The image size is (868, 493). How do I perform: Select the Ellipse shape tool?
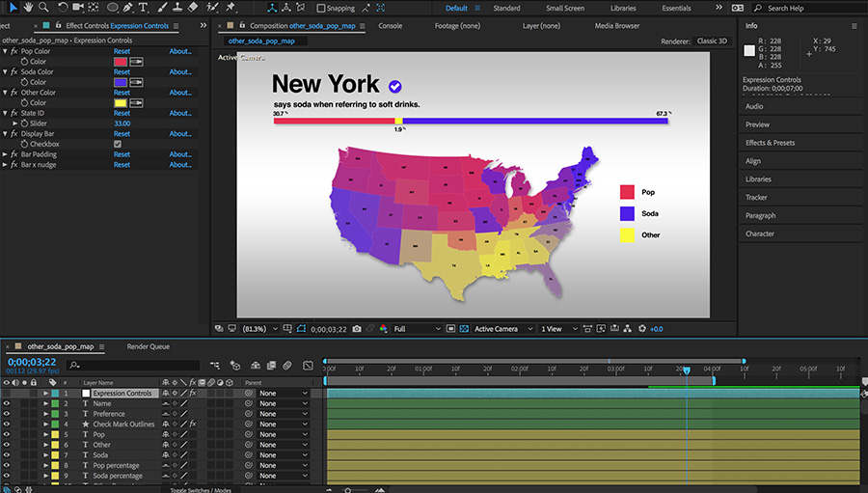click(113, 7)
